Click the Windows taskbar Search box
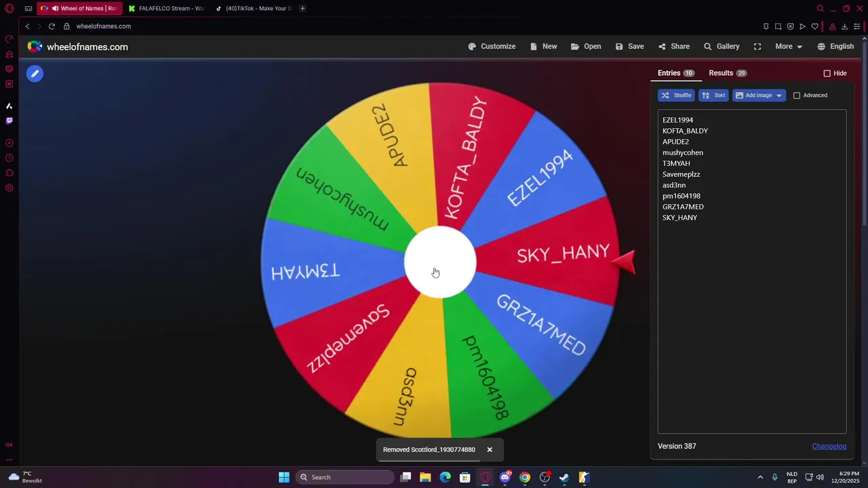Image resolution: width=868 pixels, height=488 pixels. coord(344,477)
